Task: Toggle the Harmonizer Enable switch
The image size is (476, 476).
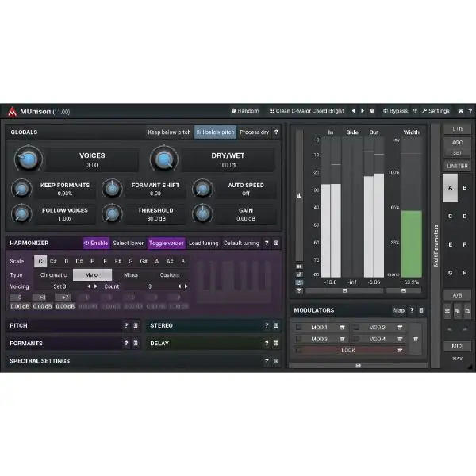Action: (x=96, y=244)
